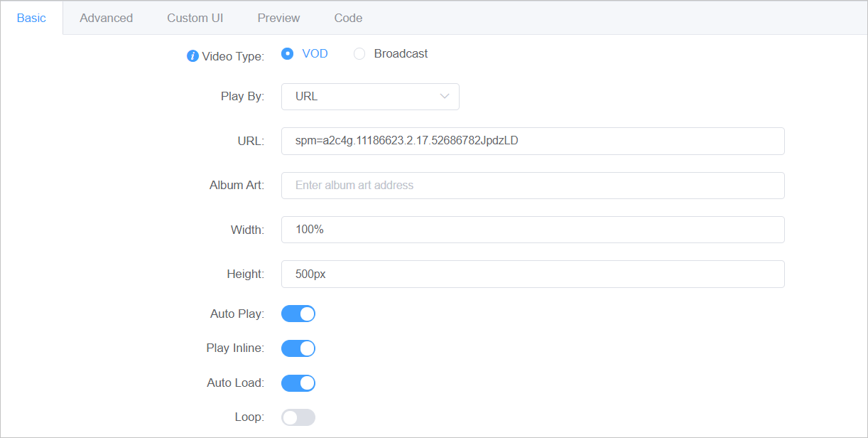The image size is (868, 438).
Task: Go to the Custom UI tab
Action: coord(195,18)
